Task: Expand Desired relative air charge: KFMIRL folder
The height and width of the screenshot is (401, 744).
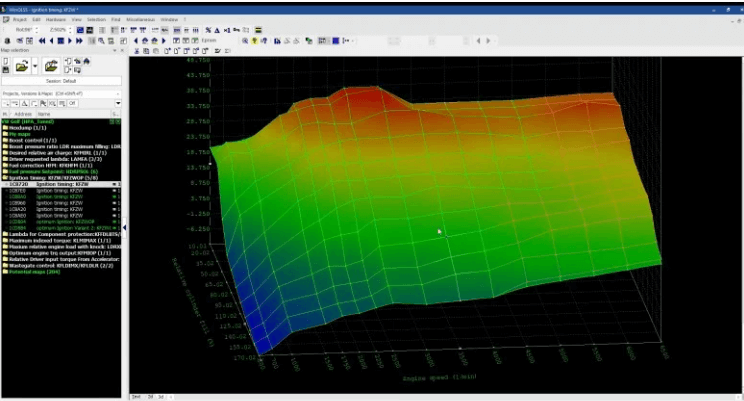Action: pos(55,153)
